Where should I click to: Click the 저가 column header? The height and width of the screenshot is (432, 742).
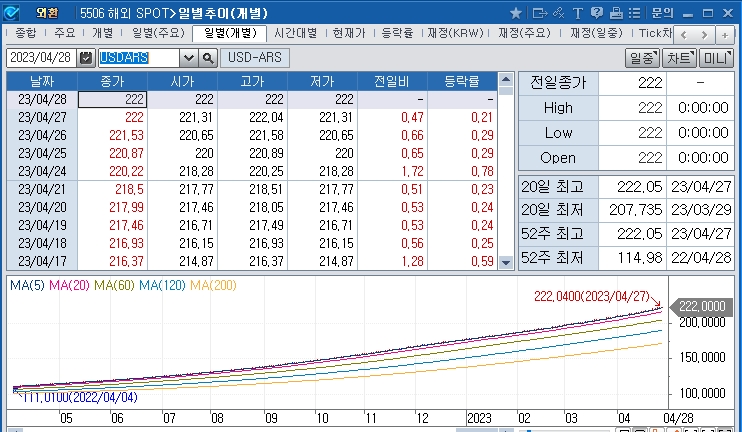tap(323, 81)
